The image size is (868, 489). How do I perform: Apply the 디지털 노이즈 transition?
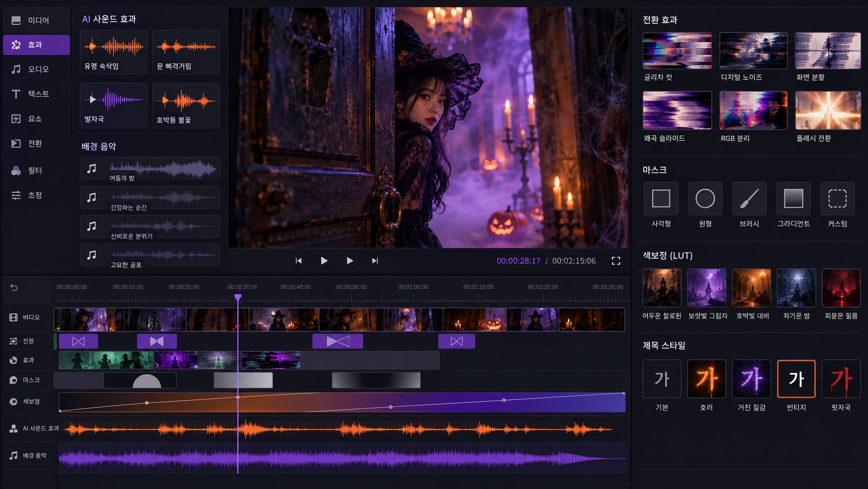click(753, 50)
